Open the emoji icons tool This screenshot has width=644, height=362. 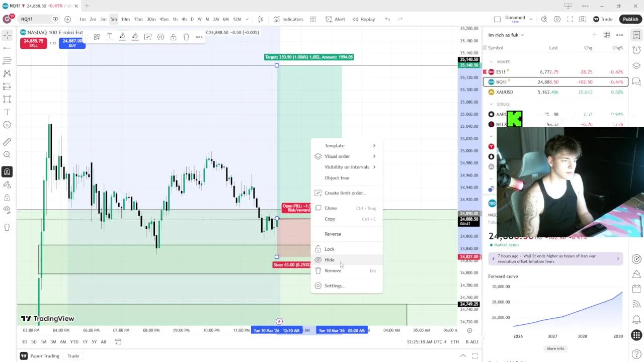point(7,125)
